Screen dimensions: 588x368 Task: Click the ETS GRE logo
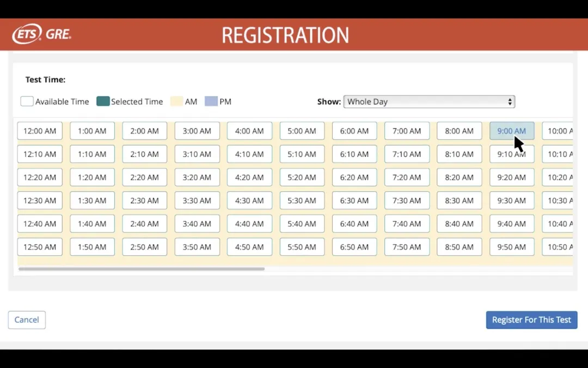tap(42, 34)
